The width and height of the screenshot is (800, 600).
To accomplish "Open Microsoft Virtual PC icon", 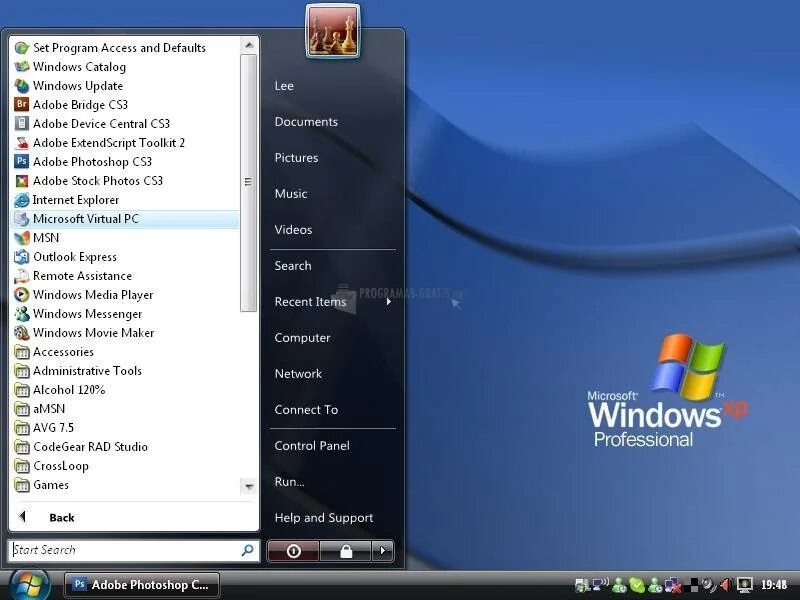I will [x=21, y=219].
